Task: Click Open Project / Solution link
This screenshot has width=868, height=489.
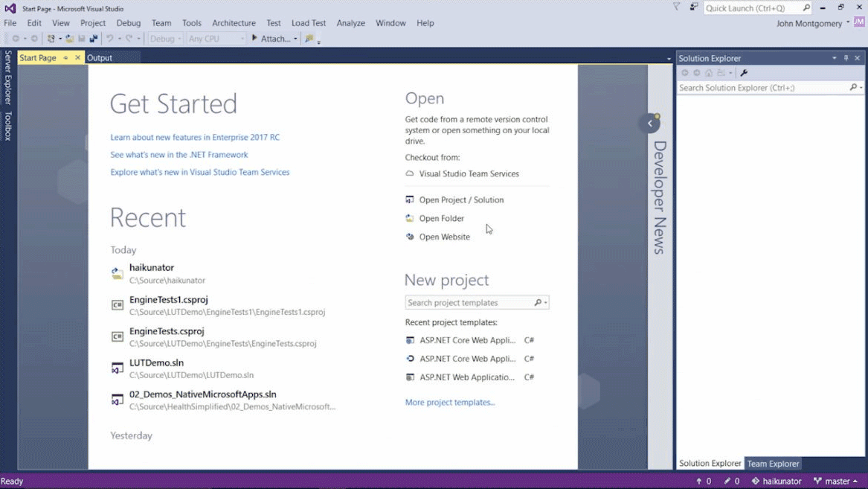Action: (461, 199)
